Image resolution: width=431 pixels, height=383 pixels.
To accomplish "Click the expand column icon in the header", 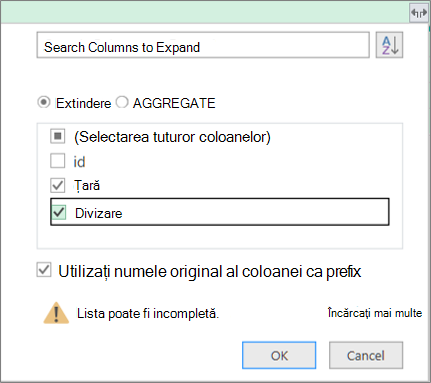I will tap(419, 13).
